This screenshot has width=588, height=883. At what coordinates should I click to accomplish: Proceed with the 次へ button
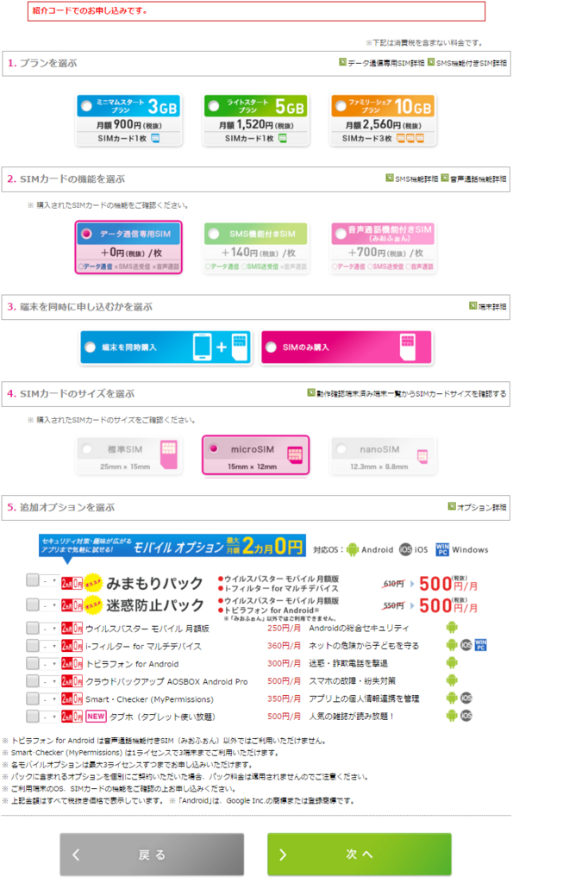pyautogui.click(x=360, y=855)
